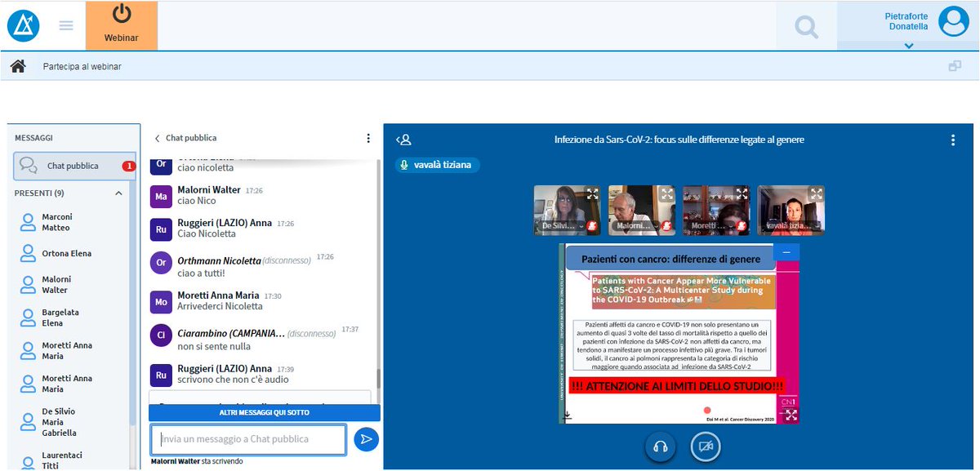Toggle the user list icon in webinar header
The height and width of the screenshot is (471, 980).
coord(403,140)
